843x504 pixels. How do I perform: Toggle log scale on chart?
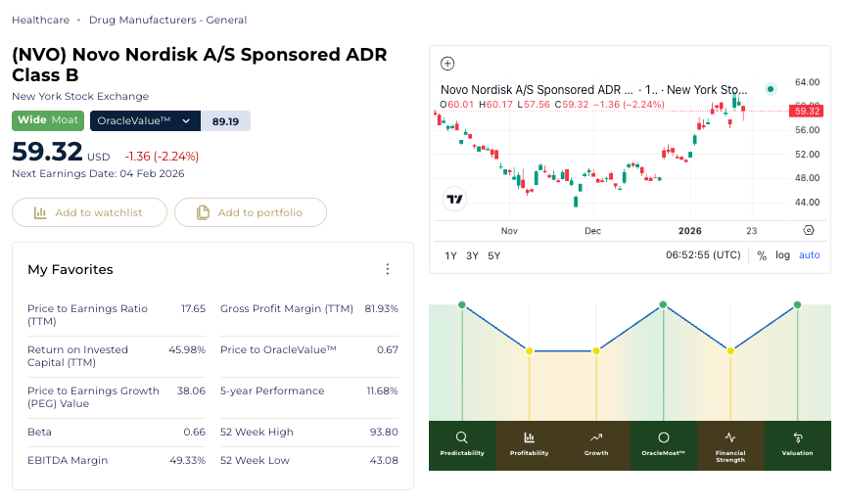point(782,255)
